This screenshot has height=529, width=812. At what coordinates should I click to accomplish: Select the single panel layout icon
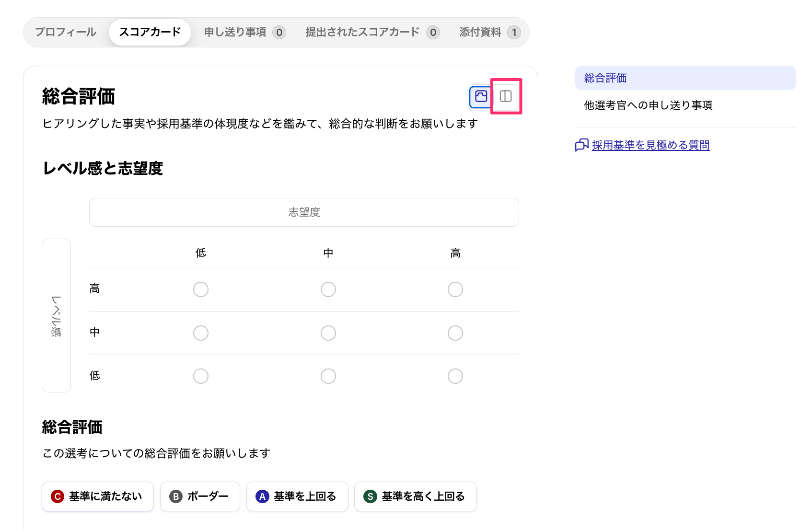pos(481,96)
